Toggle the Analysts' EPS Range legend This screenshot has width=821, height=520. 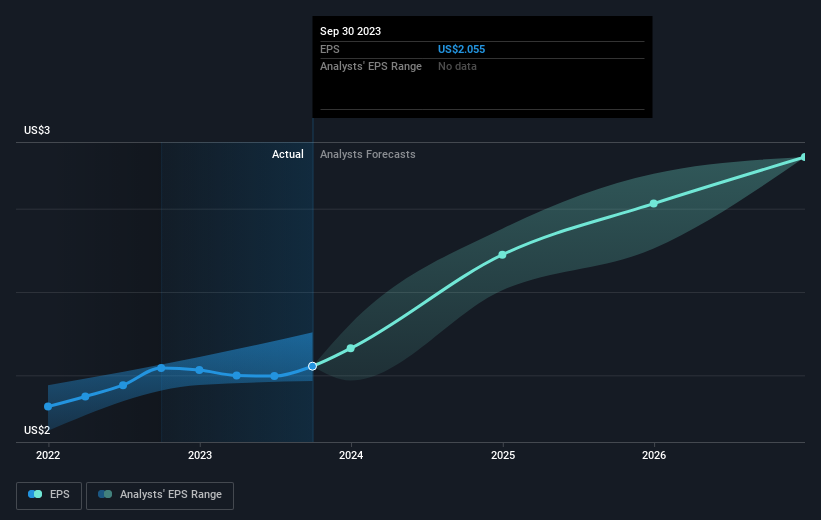[x=160, y=494]
